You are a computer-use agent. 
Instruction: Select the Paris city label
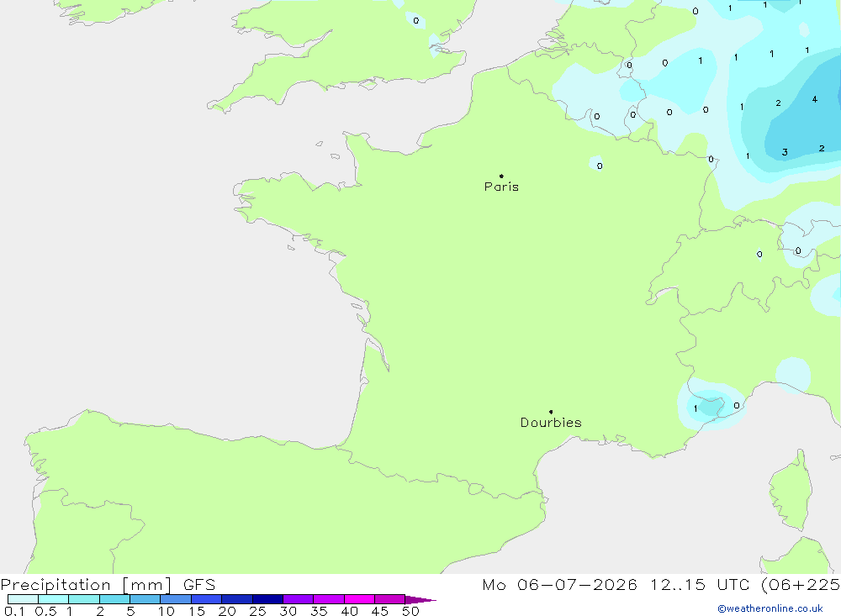(501, 187)
